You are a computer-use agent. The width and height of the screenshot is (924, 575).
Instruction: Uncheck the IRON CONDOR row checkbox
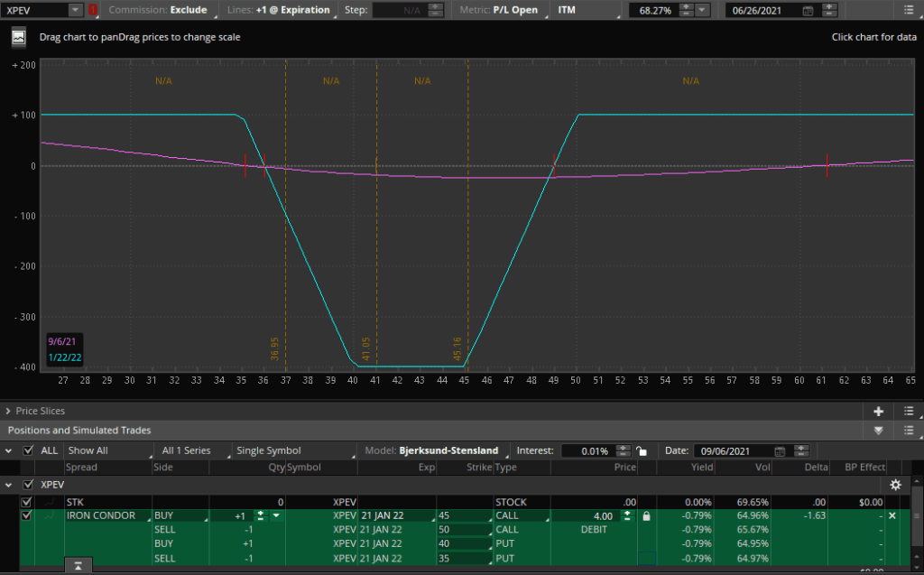pos(26,515)
